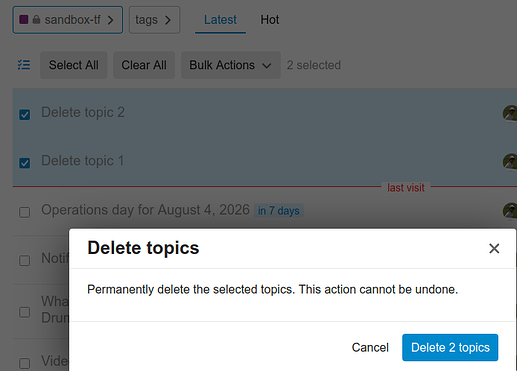This screenshot has width=517, height=371.
Task: Click the Select All button
Action: pyautogui.click(x=74, y=65)
